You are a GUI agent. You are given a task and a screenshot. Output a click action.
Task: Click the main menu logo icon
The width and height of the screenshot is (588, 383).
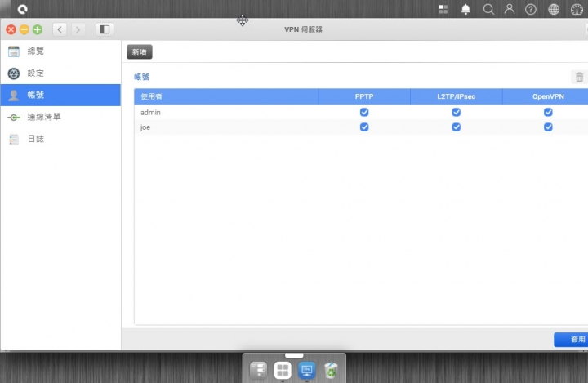(22, 9)
